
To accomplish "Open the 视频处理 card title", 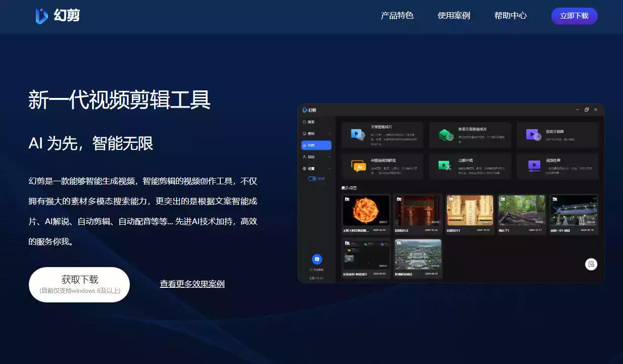I will pos(553,161).
